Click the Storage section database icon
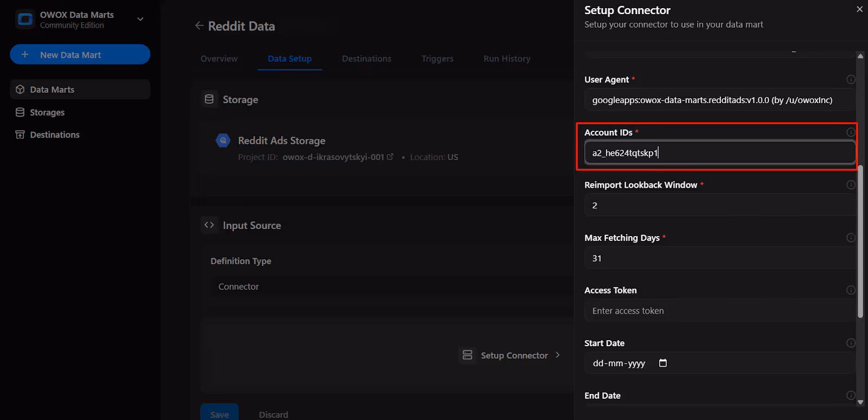The image size is (868, 420). click(x=209, y=99)
